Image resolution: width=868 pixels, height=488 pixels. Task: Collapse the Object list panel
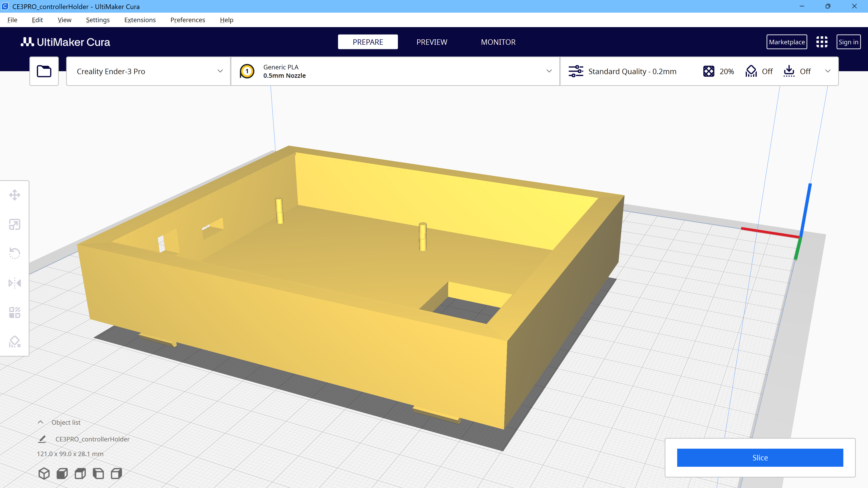click(x=40, y=422)
